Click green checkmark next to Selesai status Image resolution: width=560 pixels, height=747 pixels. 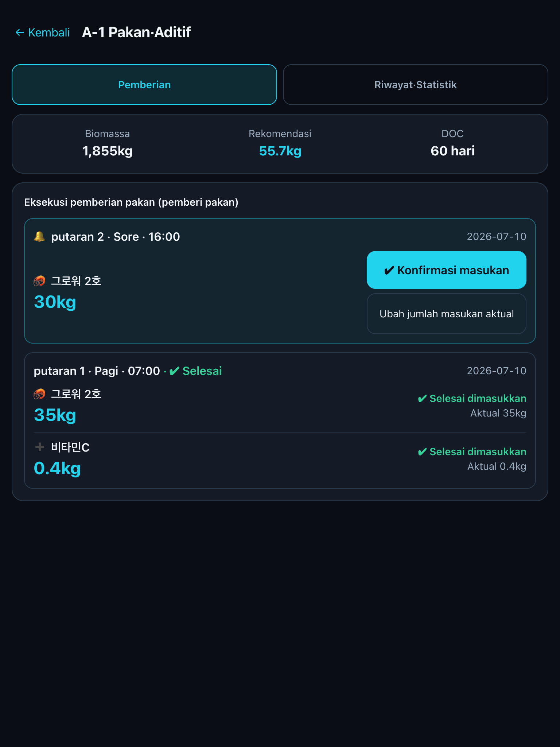[x=174, y=371]
